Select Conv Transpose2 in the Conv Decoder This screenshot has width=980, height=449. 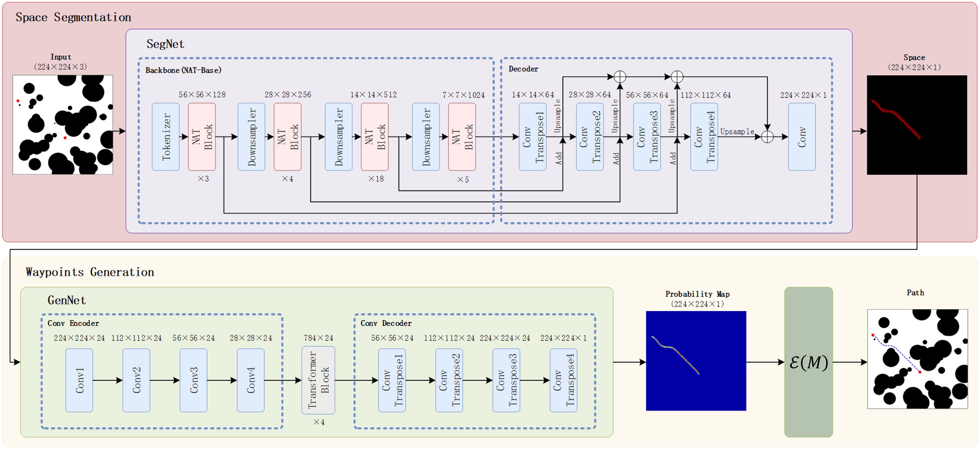(x=449, y=380)
